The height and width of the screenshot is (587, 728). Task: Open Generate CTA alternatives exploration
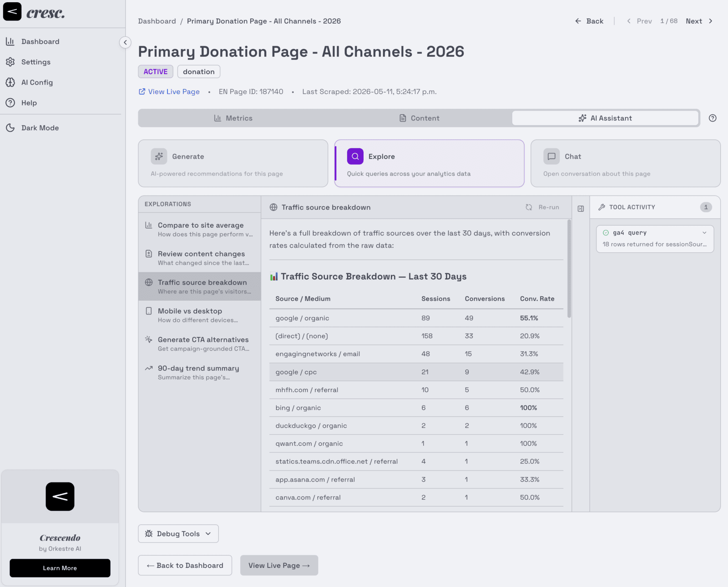click(200, 344)
